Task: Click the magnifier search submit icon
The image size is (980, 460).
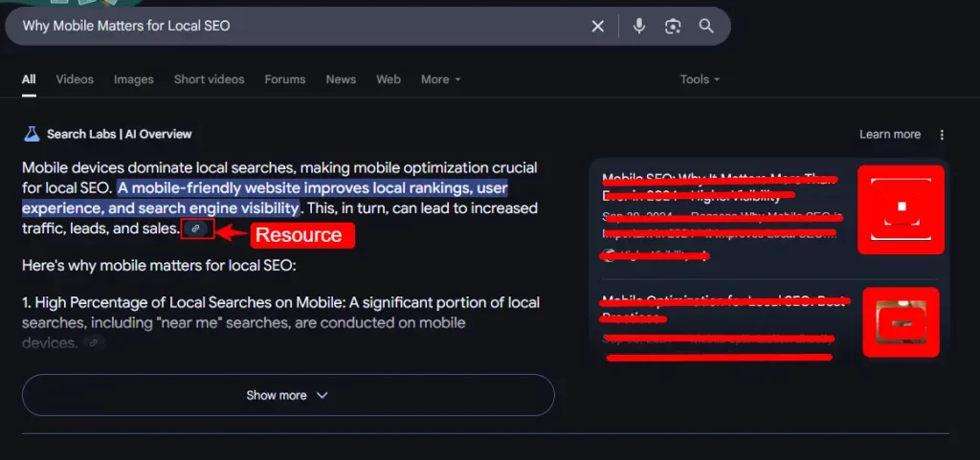Action: point(706,26)
